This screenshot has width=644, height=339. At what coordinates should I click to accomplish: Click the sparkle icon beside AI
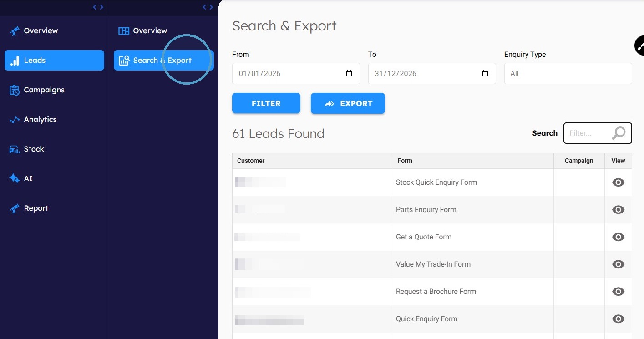(x=15, y=178)
